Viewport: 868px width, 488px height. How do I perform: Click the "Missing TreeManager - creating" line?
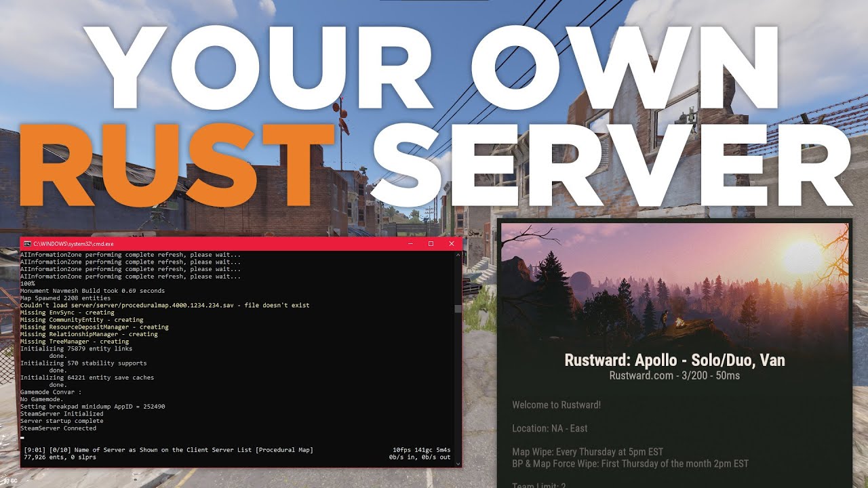click(75, 342)
